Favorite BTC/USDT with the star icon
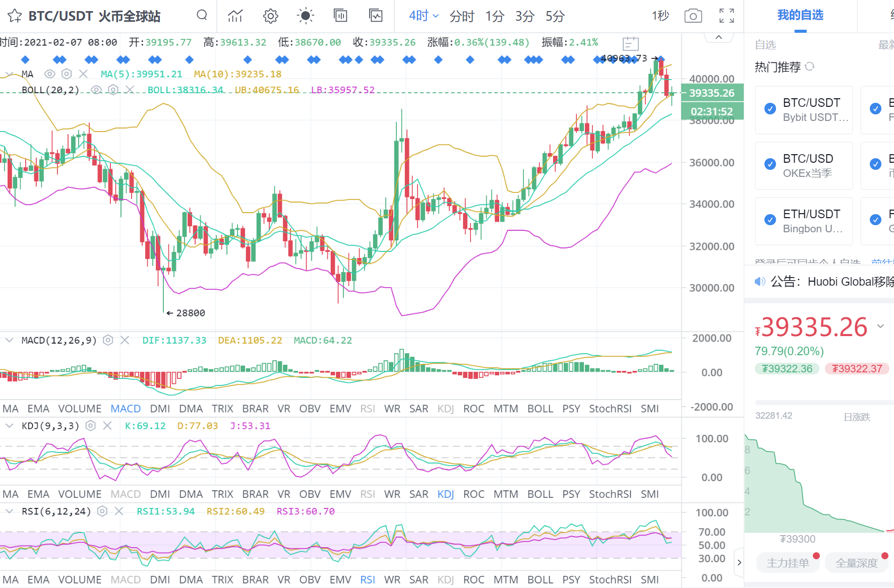Image resolution: width=894 pixels, height=588 pixels. pos(15,16)
